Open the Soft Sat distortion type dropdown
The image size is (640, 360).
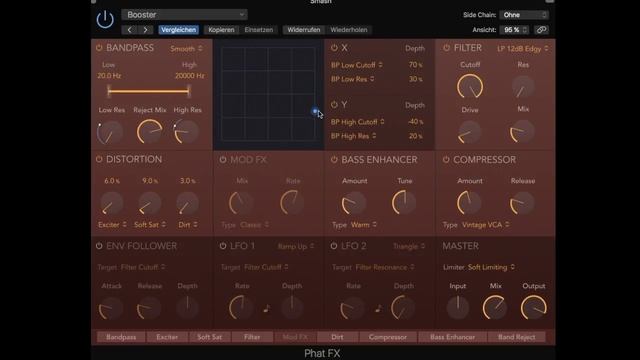(150, 224)
